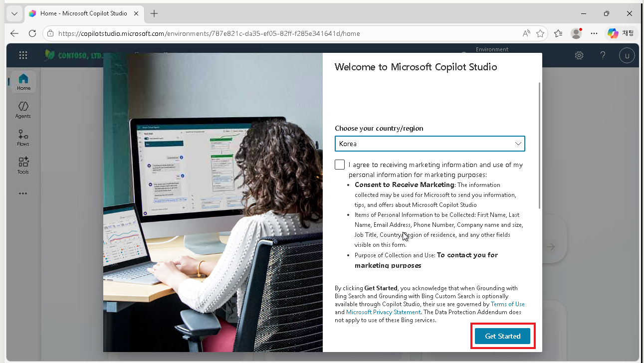Click the 'Choose your country/region' label
644x363 pixels.
(x=379, y=128)
